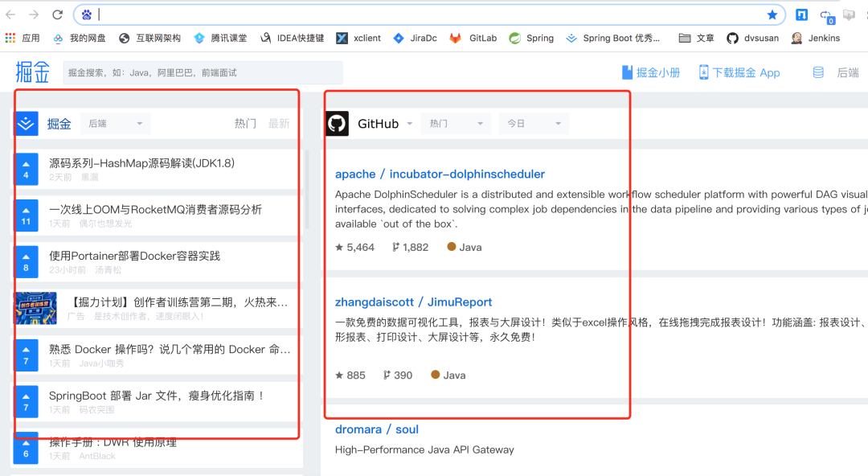This screenshot has width=868, height=476.
Task: Open the 今日 time range dropdown
Action: tap(533, 124)
